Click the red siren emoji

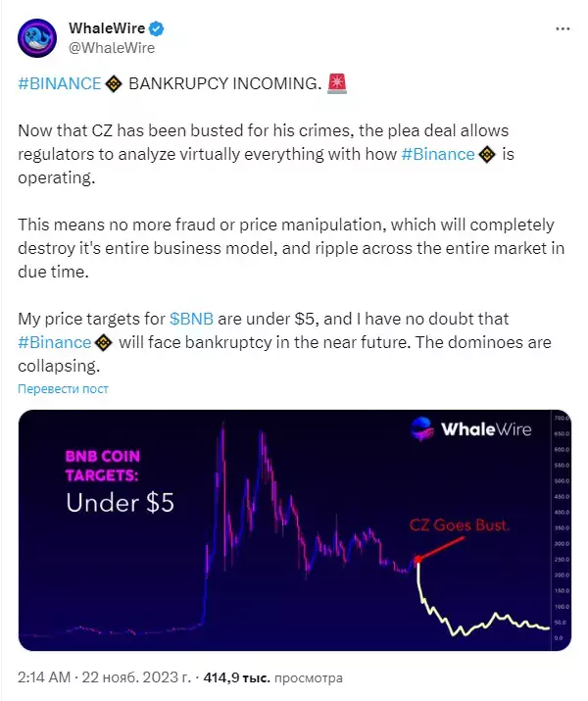point(337,83)
